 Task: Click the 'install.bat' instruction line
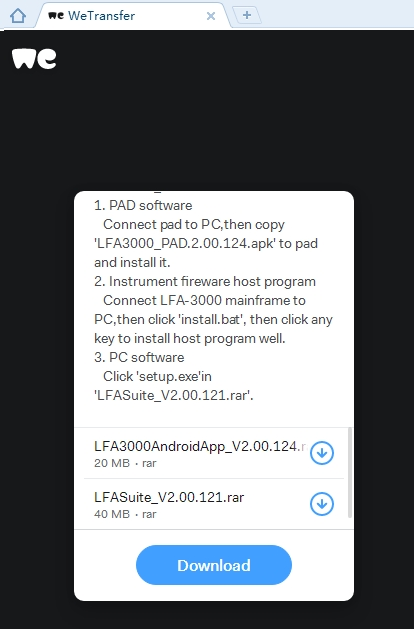[x=213, y=320]
